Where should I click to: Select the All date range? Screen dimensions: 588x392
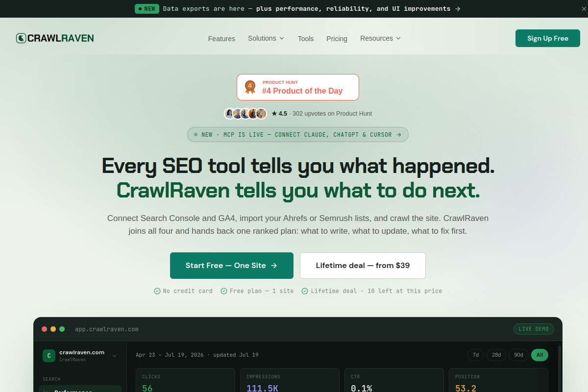[x=539, y=355]
